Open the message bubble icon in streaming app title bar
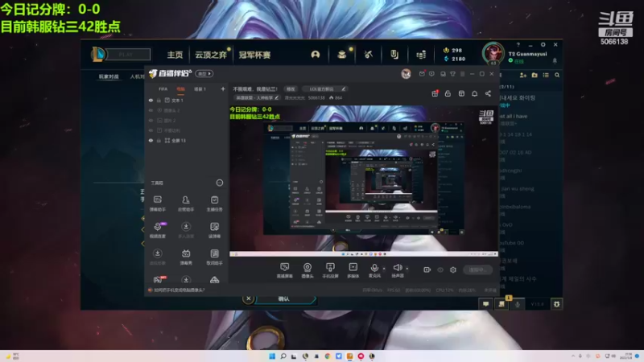 (431, 74)
